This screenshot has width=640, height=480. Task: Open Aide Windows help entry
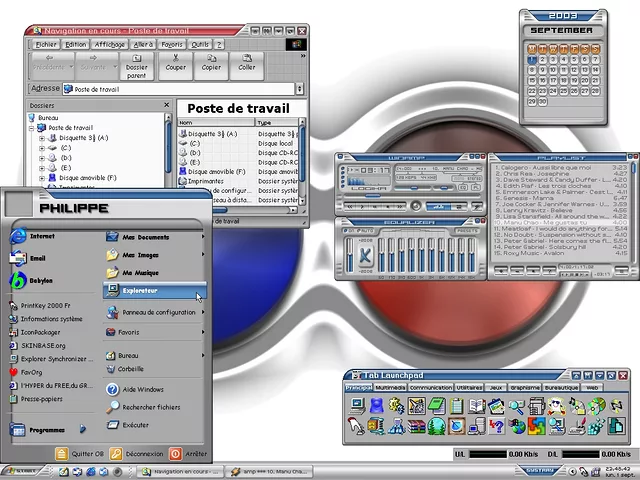(143, 389)
